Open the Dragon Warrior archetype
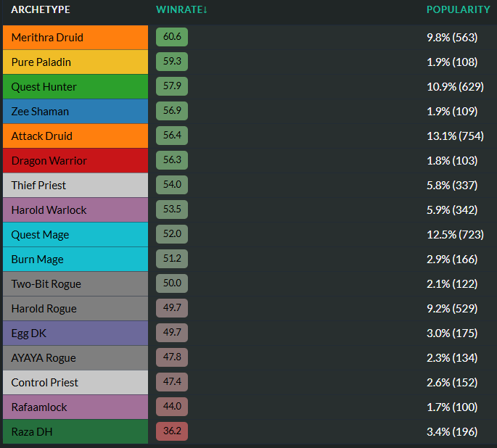 (x=75, y=161)
